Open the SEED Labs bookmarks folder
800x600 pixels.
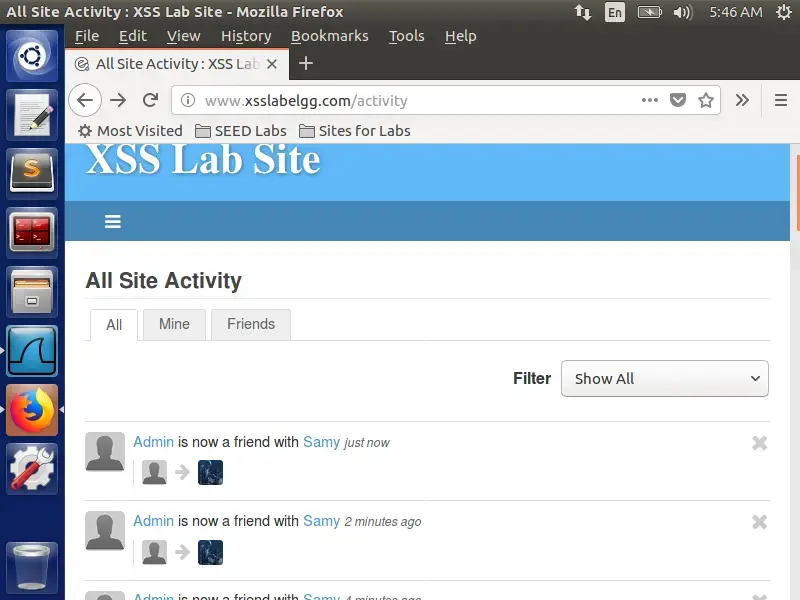click(241, 131)
